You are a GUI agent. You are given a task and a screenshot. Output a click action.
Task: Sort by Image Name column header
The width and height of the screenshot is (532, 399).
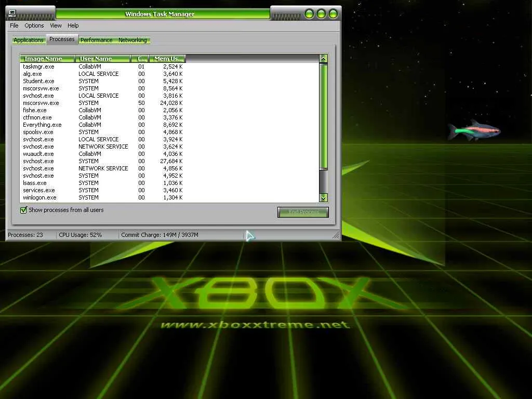[47, 59]
